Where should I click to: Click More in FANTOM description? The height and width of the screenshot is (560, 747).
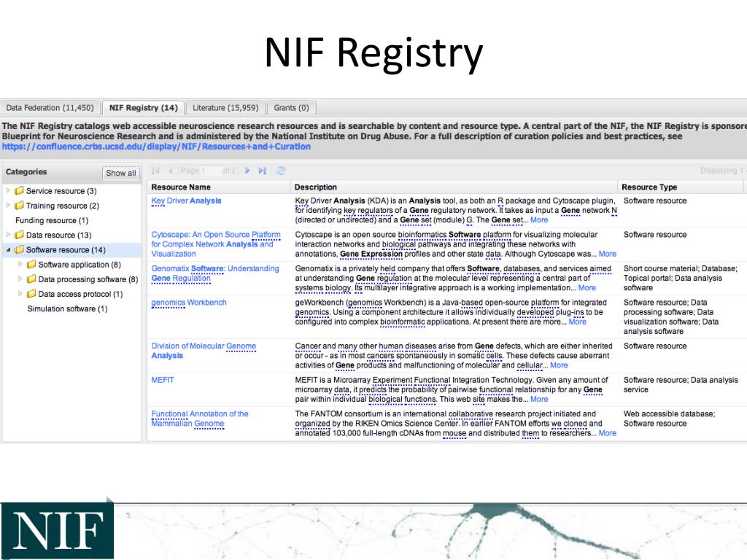click(608, 433)
